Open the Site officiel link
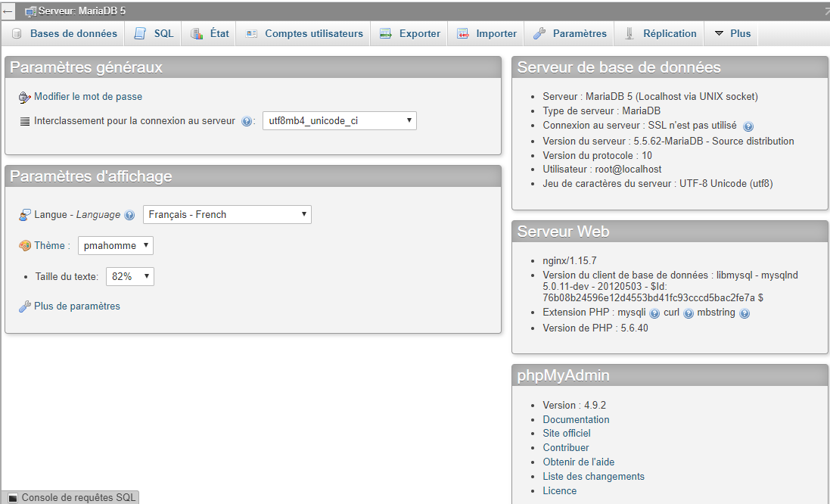830x504 pixels. (567, 433)
